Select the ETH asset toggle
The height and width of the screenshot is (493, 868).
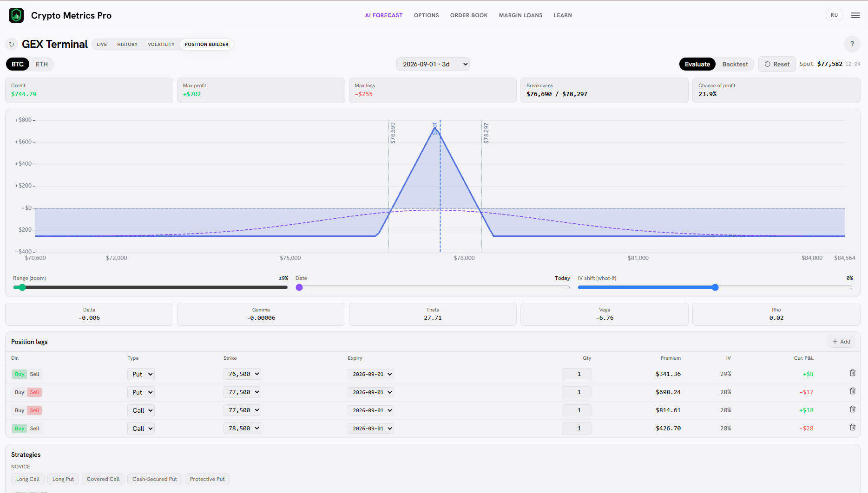(42, 64)
